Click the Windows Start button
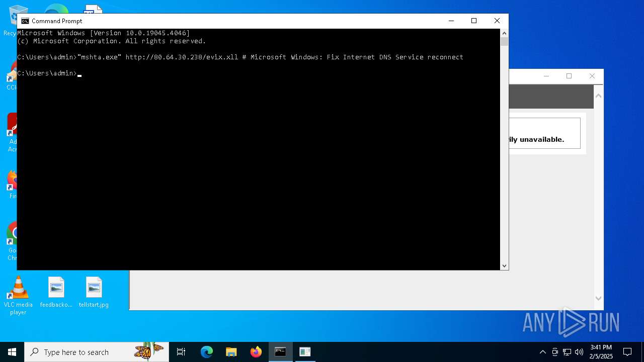Image resolution: width=644 pixels, height=362 pixels. click(x=12, y=352)
